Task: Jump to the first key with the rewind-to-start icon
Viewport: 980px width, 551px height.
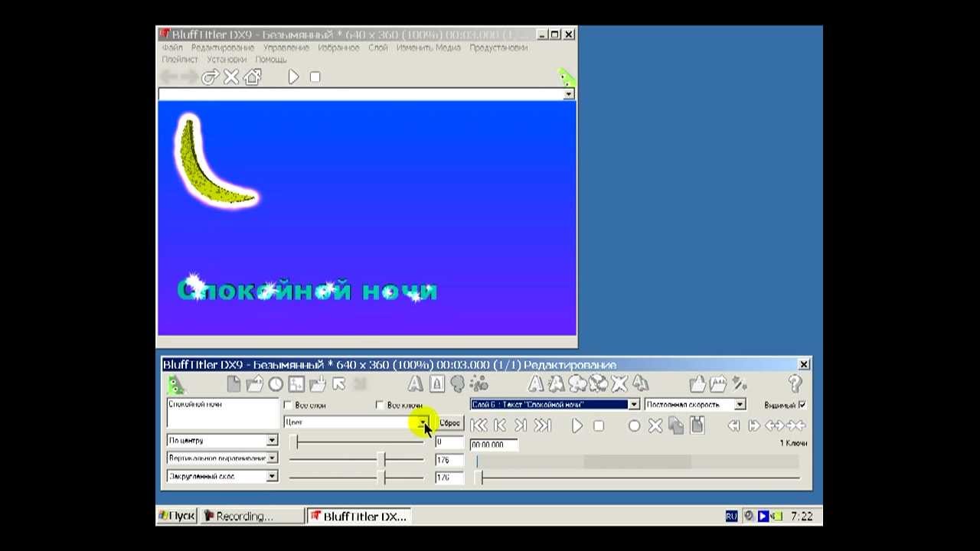Action: [479, 425]
